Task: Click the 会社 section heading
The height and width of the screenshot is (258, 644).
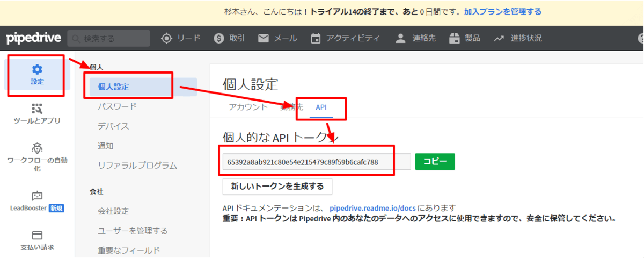Action: click(96, 191)
